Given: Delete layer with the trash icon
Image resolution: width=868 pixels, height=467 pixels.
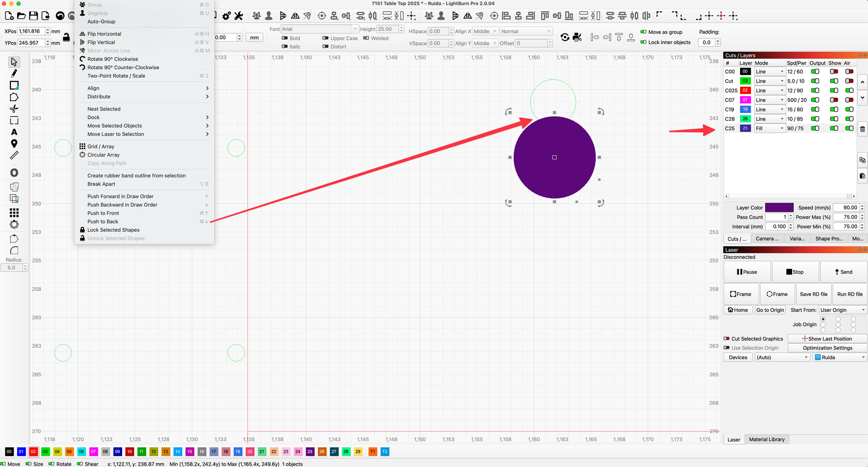Looking at the screenshot, I should 862,129.
